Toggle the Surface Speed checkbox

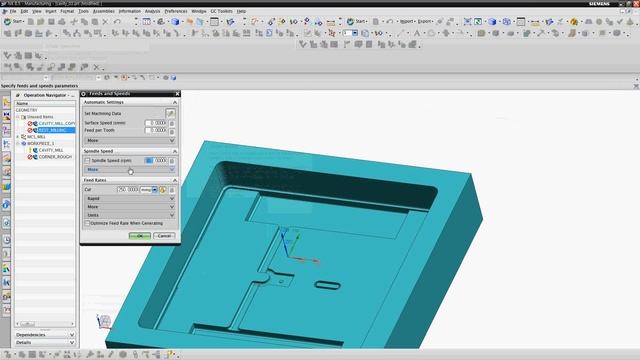pos(148,123)
